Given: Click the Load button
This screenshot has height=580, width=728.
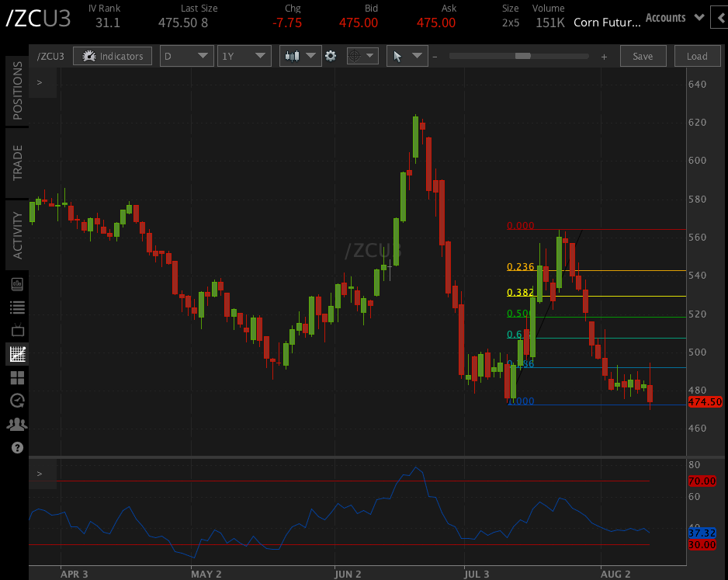Looking at the screenshot, I should tap(697, 56).
